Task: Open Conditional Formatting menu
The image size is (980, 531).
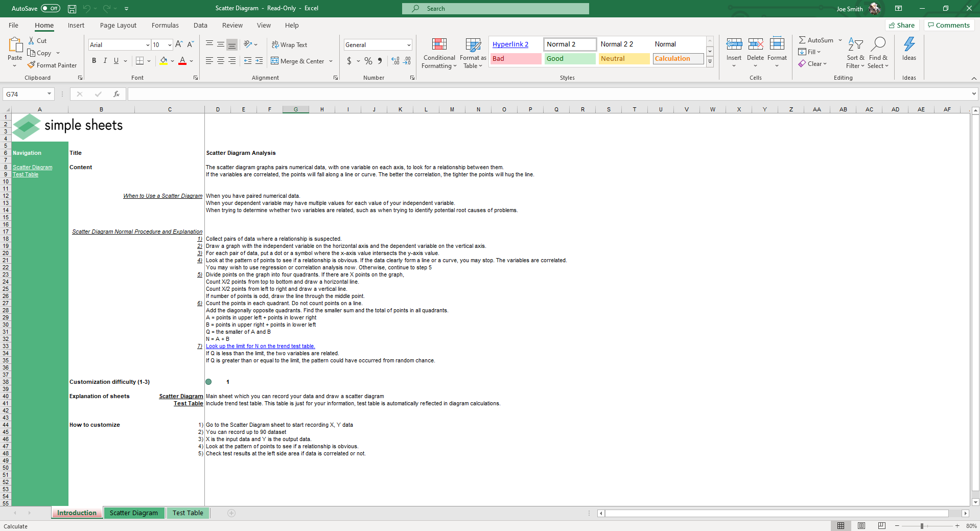Action: 439,53
